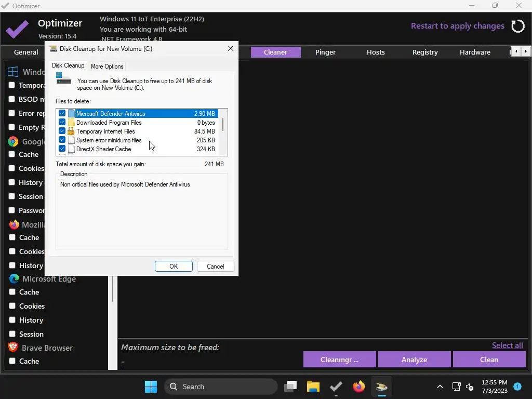Viewport: 532px width, 399px height.
Task: Open the General tab
Action: click(x=26, y=52)
